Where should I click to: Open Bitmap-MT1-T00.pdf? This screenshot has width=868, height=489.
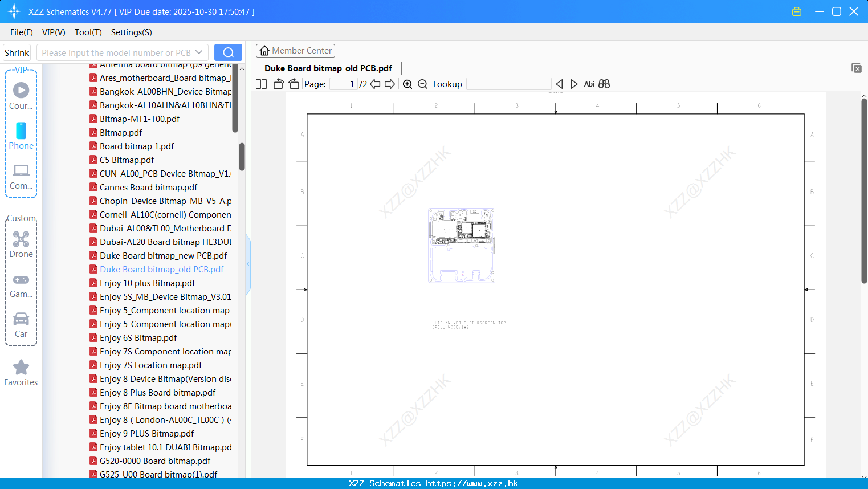(x=135, y=119)
